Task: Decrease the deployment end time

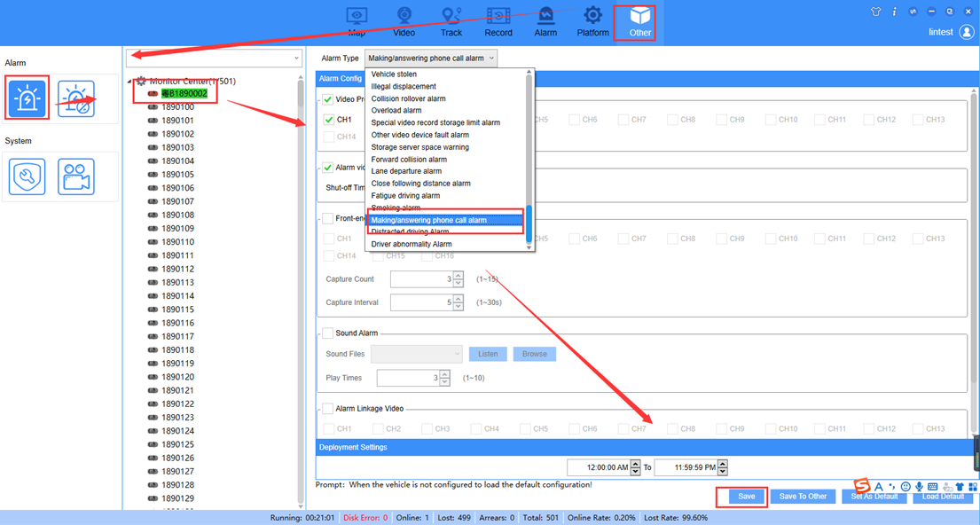Action: 723,471
